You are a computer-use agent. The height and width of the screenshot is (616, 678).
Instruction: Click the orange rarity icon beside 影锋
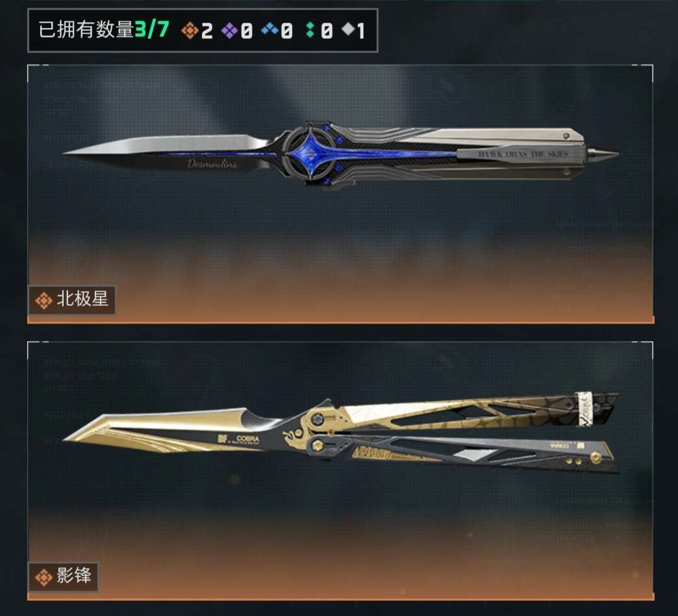(44, 578)
